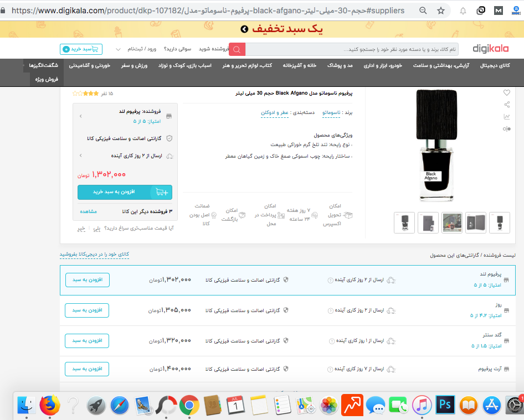Viewport: 524px width, 420px height.
Task: Click the arrow in discount basket banner
Action: (x=244, y=29)
